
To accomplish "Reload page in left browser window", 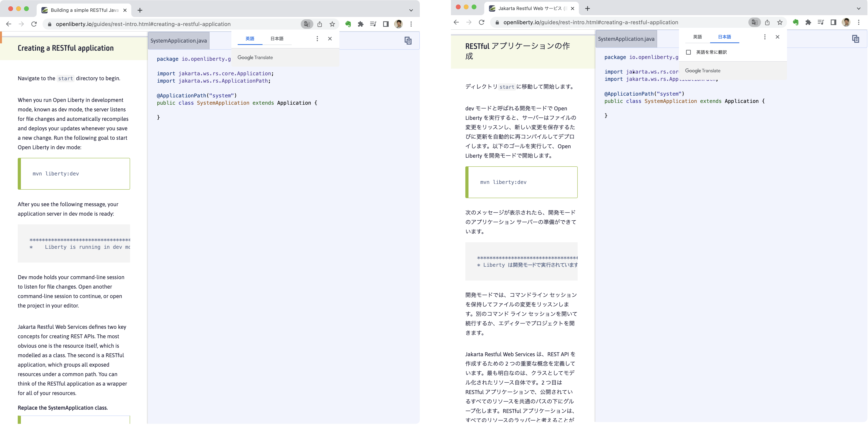I will (x=34, y=24).
